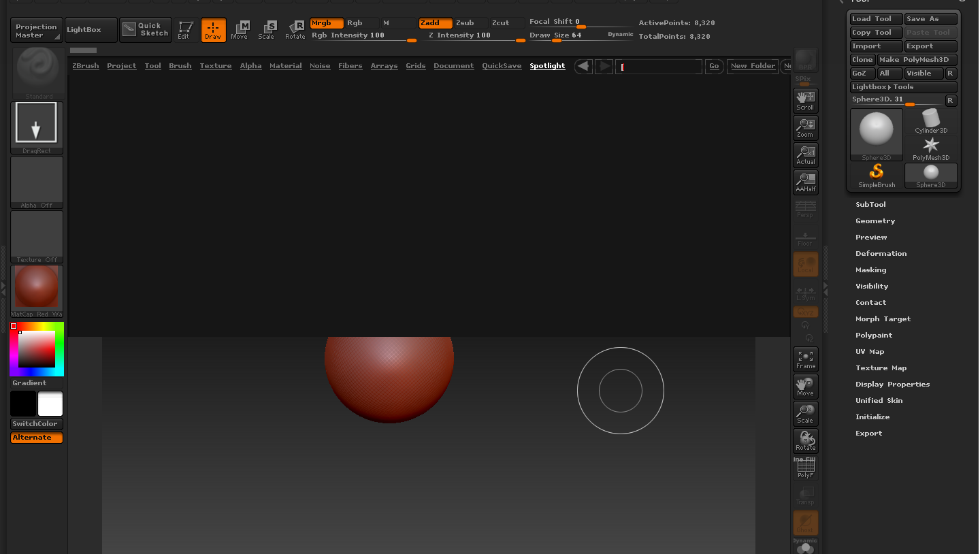The width and height of the screenshot is (980, 554).
Task: Toggle Edit mode icon
Action: point(186,31)
